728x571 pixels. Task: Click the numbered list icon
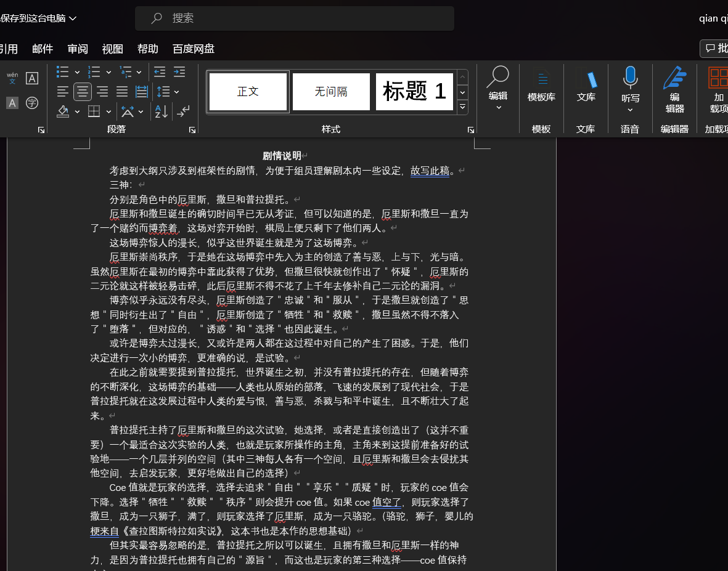[x=94, y=72]
